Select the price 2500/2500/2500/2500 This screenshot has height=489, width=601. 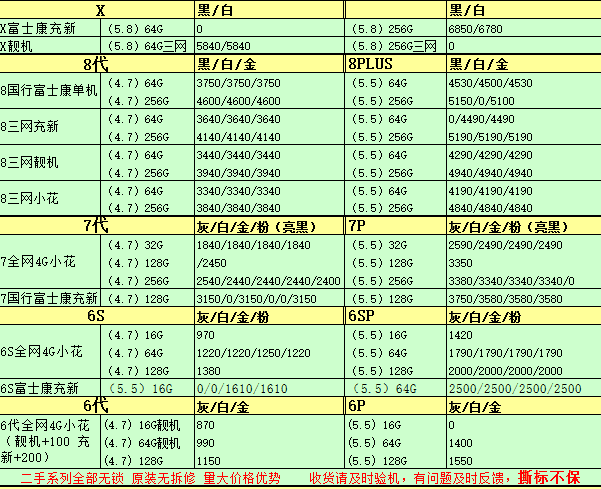[515, 389]
